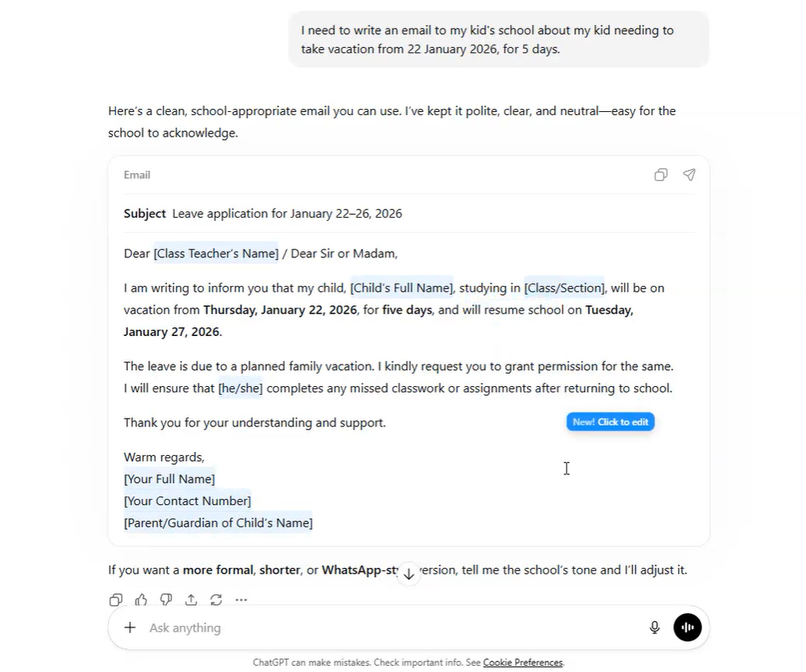Click the scroll-to-bottom arrow
Viewport: 806px width, 672px height.
tap(409, 574)
